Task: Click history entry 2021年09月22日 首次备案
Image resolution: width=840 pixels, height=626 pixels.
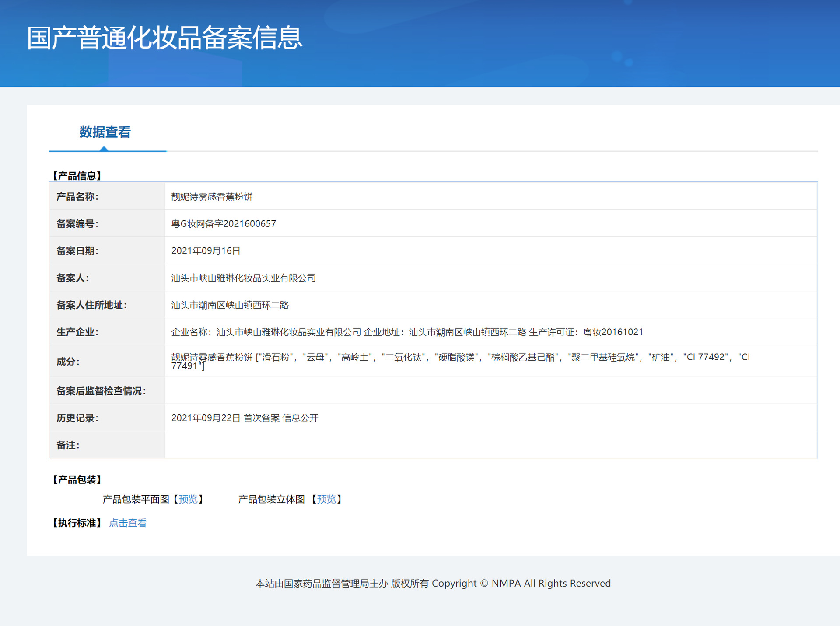Action: [x=245, y=418]
